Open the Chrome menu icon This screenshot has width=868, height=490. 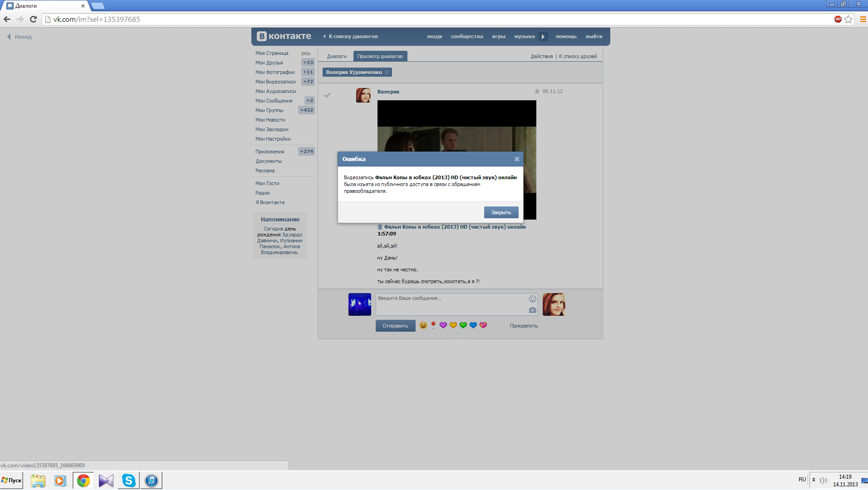point(863,19)
